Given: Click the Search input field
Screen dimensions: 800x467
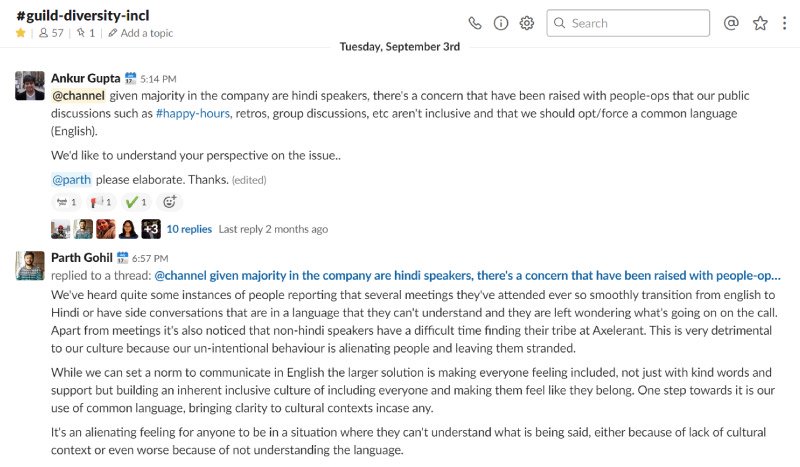Looking at the screenshot, I should 628,23.
